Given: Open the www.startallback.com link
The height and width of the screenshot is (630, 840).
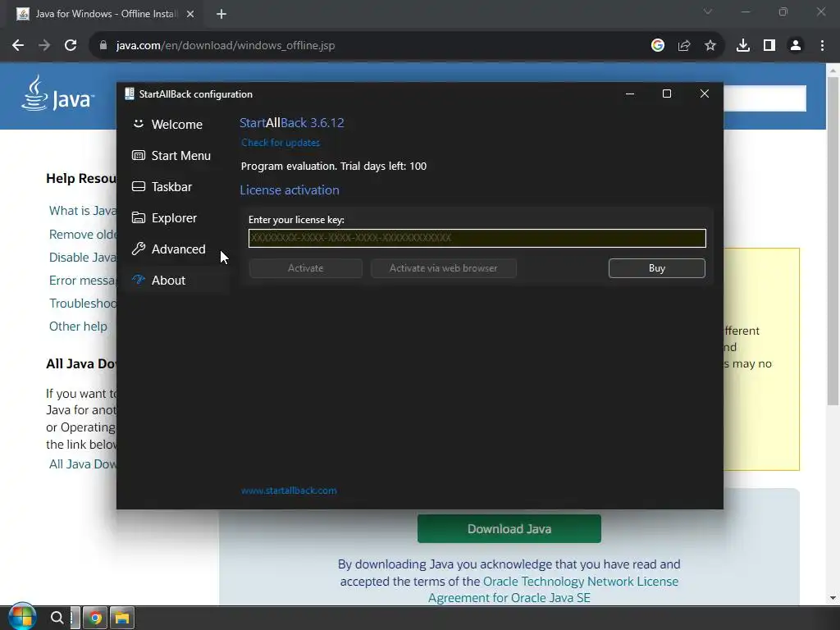Looking at the screenshot, I should click(289, 491).
